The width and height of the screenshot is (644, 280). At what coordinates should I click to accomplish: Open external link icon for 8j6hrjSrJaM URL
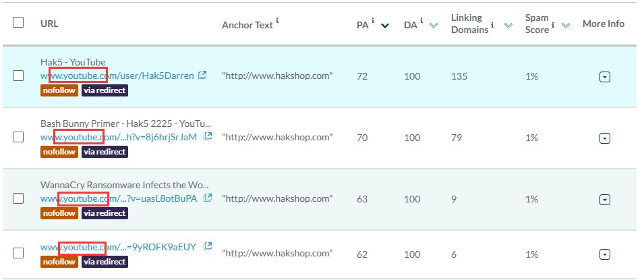tap(208, 136)
